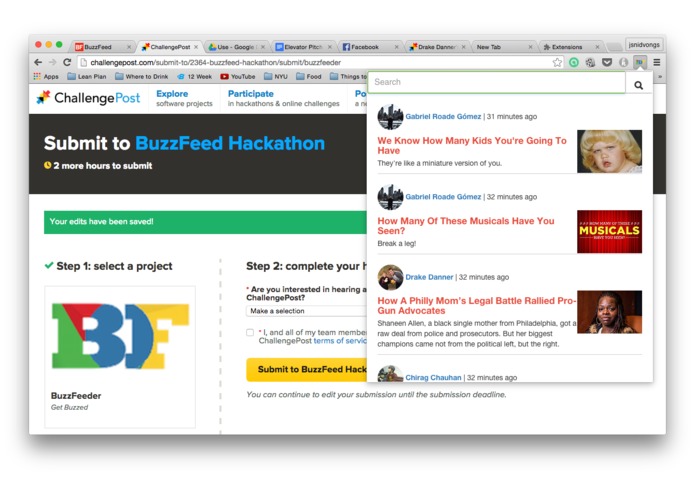Image resolution: width=695 pixels, height=494 pixels.
Task: Click the Drake Danner name link
Action: (429, 277)
